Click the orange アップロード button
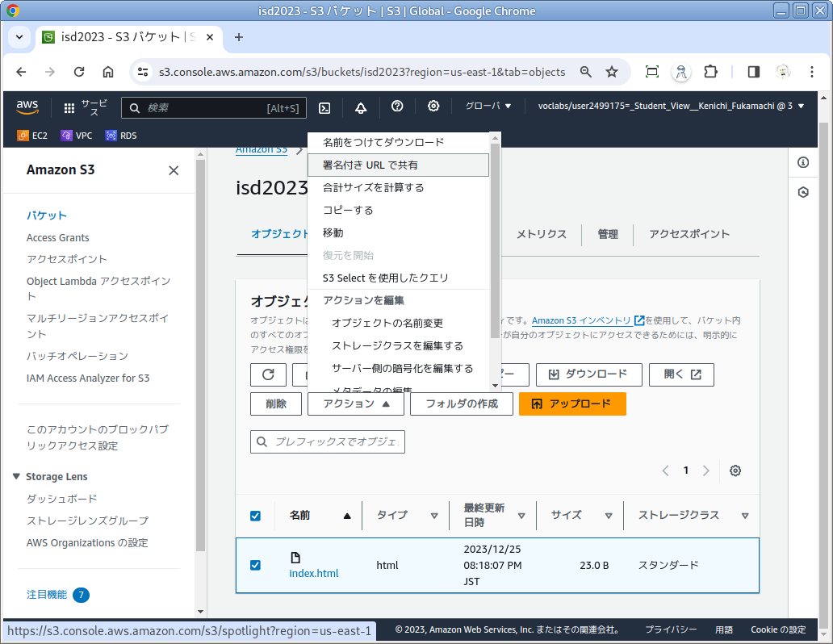833x644 pixels. tap(571, 404)
